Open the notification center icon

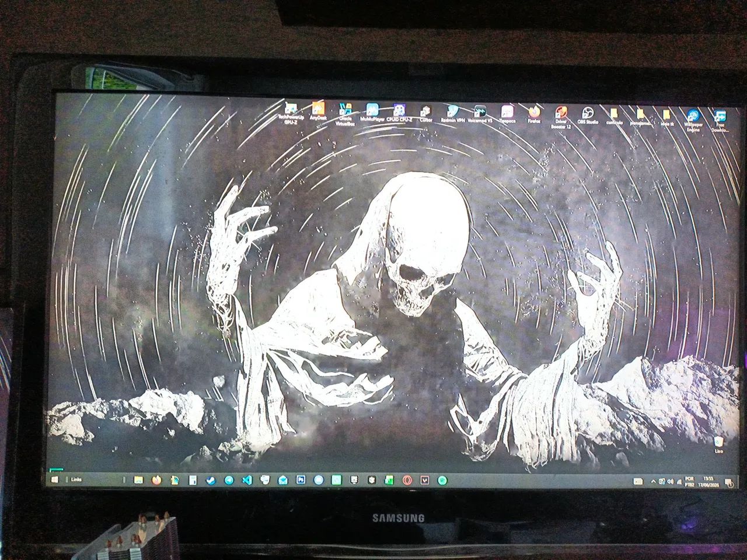(729, 482)
